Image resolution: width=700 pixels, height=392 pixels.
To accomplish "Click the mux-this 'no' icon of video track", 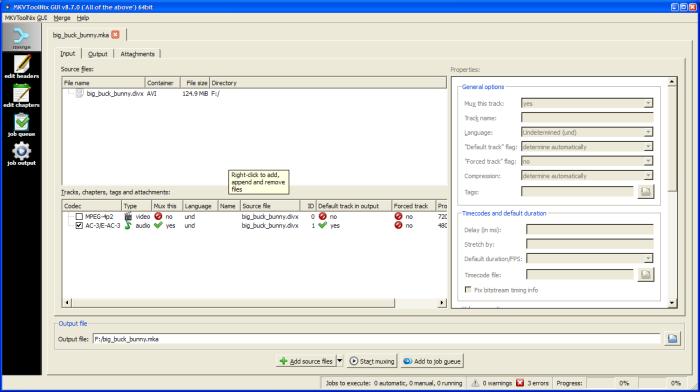I will 158,216.
